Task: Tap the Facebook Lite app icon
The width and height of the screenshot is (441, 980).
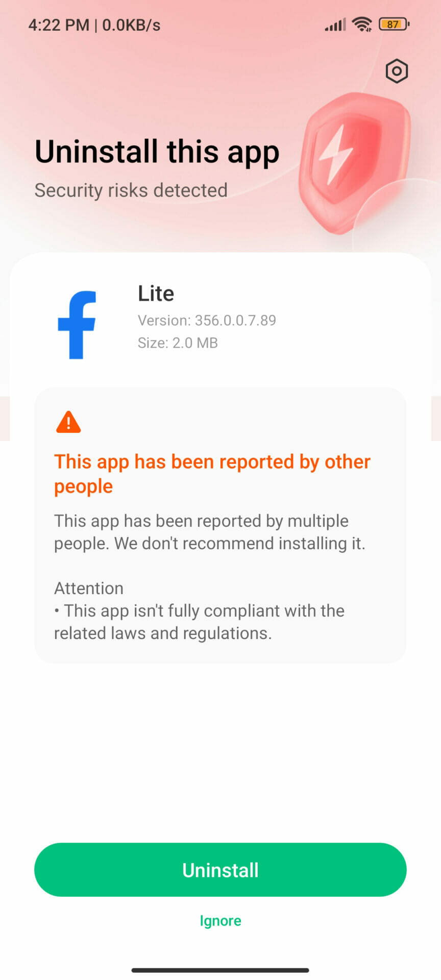Action: pyautogui.click(x=77, y=325)
